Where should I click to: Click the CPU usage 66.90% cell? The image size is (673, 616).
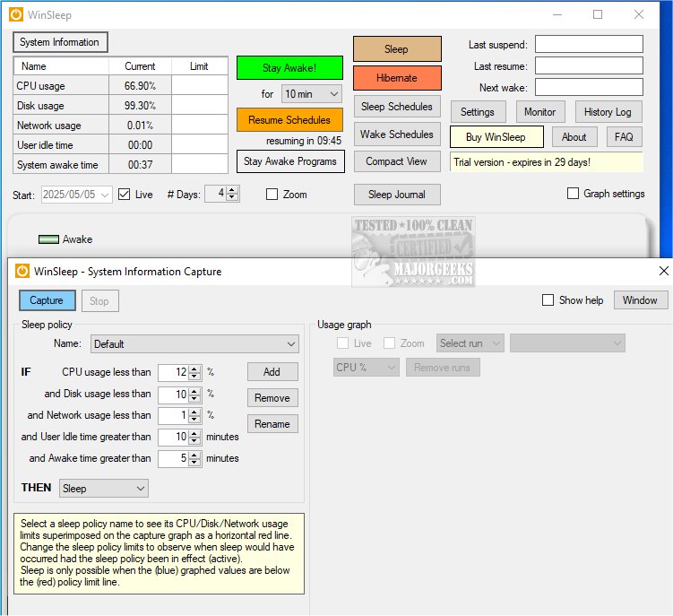tap(141, 86)
